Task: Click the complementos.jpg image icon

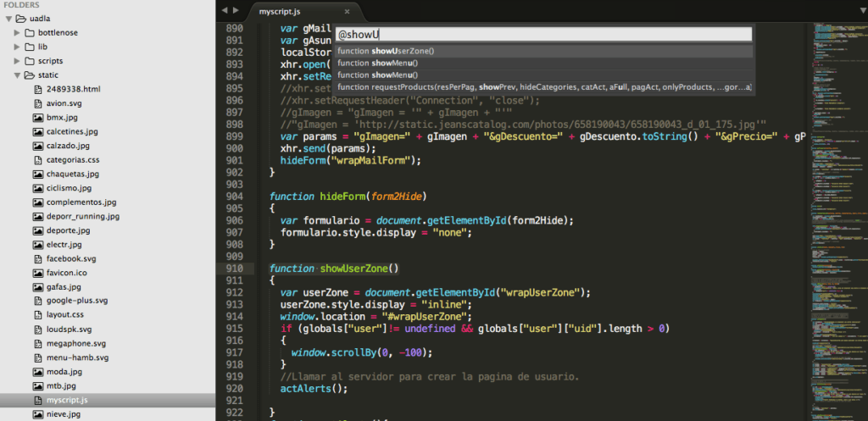Action: click(37, 202)
